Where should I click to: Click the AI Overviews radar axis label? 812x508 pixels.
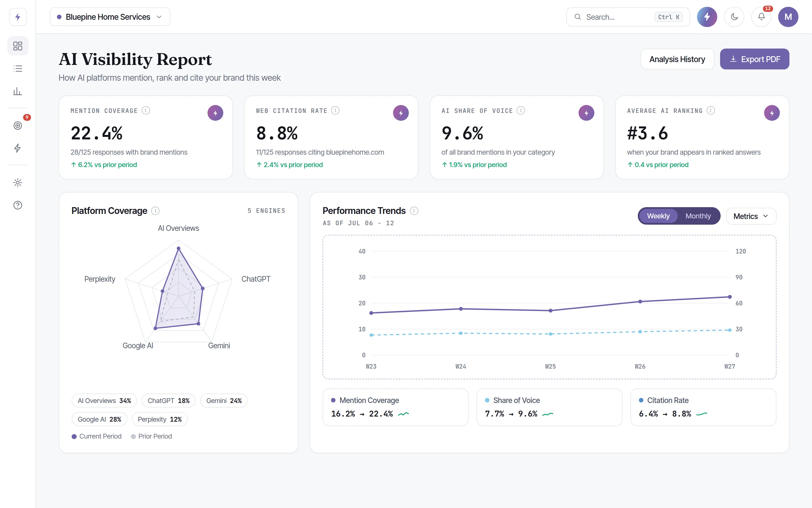point(178,228)
